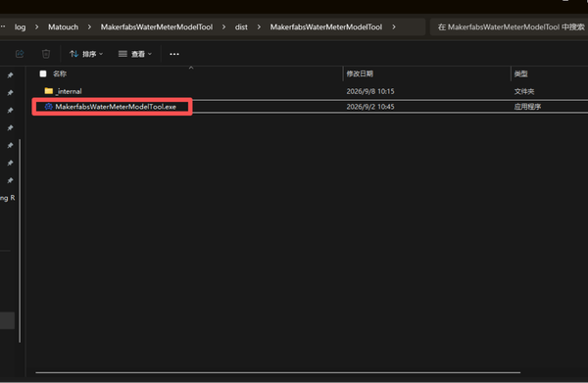Click the search box 在 MakerfabsWaterMeterModelTool 中搜索

[x=509, y=27]
